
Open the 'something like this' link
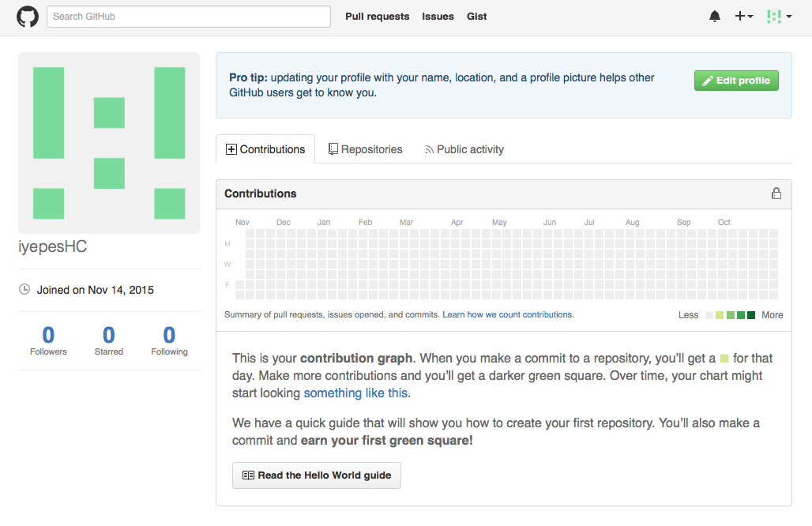tap(355, 393)
